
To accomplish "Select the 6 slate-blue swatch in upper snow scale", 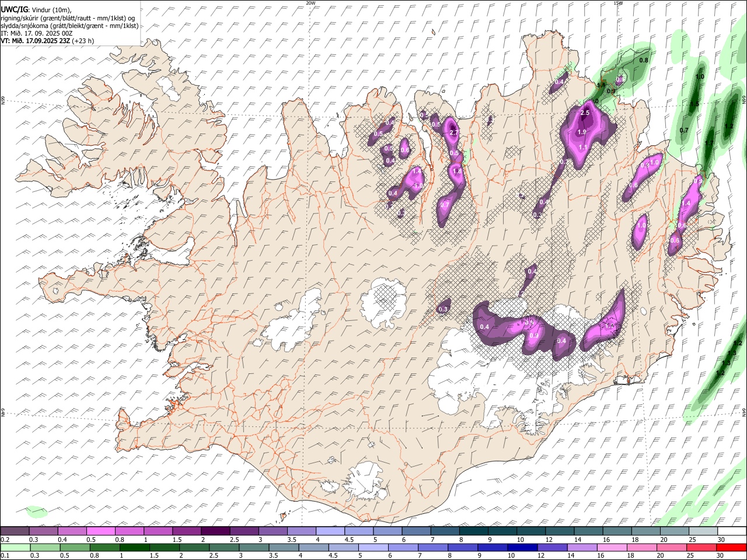I will (416, 531).
